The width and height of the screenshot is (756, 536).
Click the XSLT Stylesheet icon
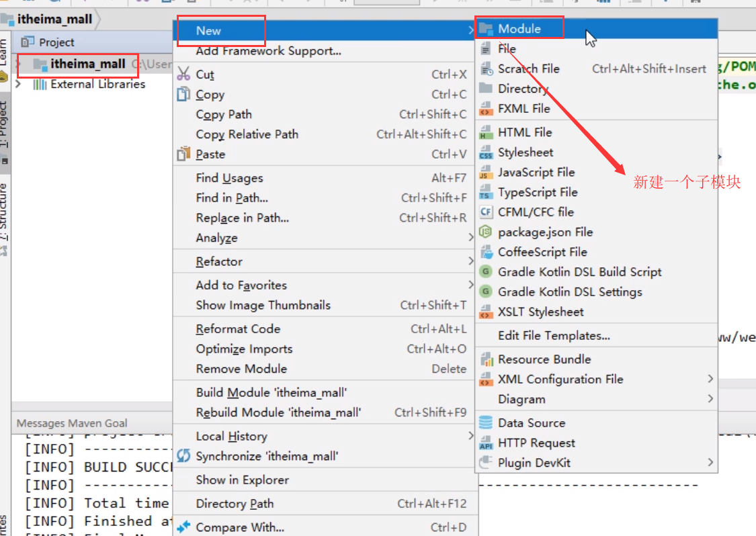(485, 312)
